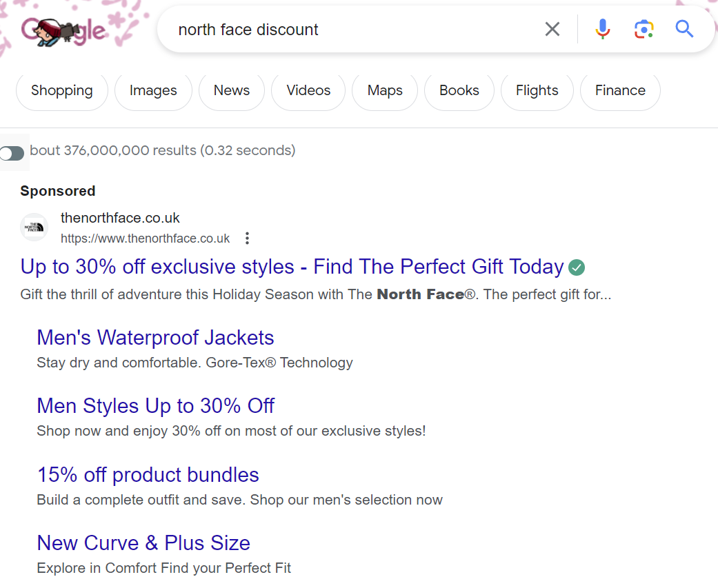Open Google Lens image search

click(644, 29)
